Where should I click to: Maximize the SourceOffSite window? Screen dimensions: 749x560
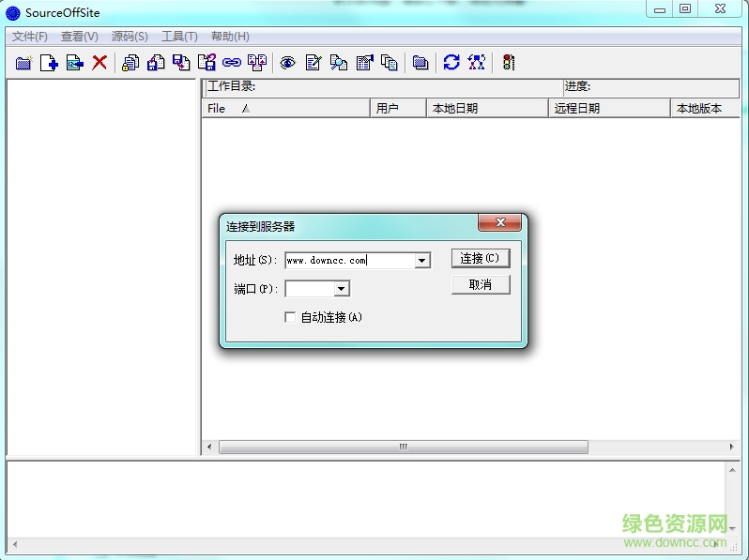(685, 9)
